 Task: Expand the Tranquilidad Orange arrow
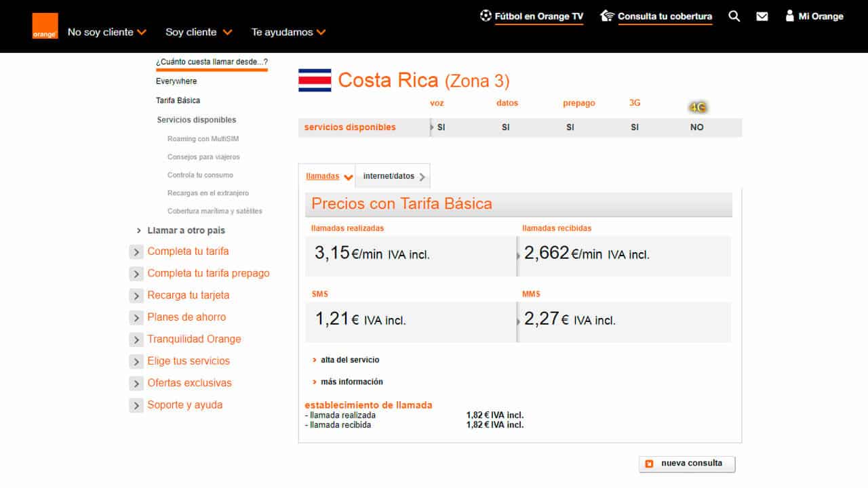click(x=136, y=340)
